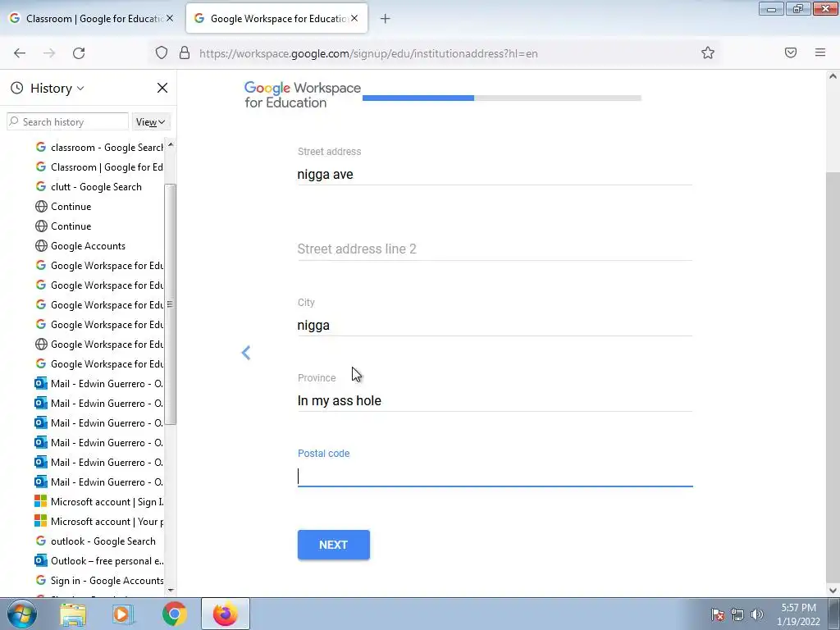Open 'Microsoft account | Your p' history entry

[x=99, y=522]
